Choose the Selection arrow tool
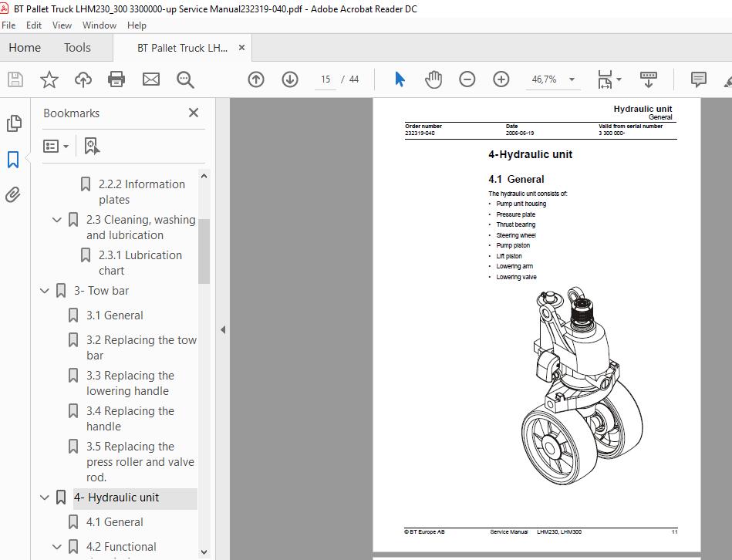 pos(400,79)
